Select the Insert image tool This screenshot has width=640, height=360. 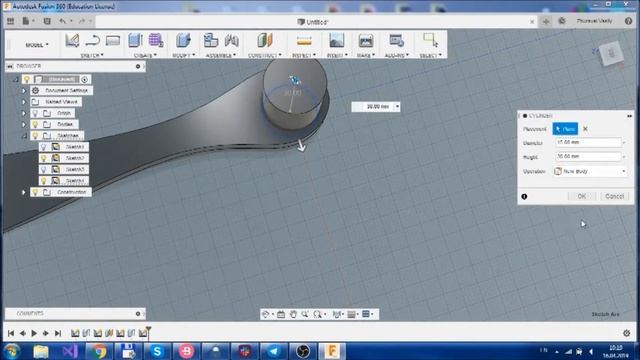coord(336,40)
